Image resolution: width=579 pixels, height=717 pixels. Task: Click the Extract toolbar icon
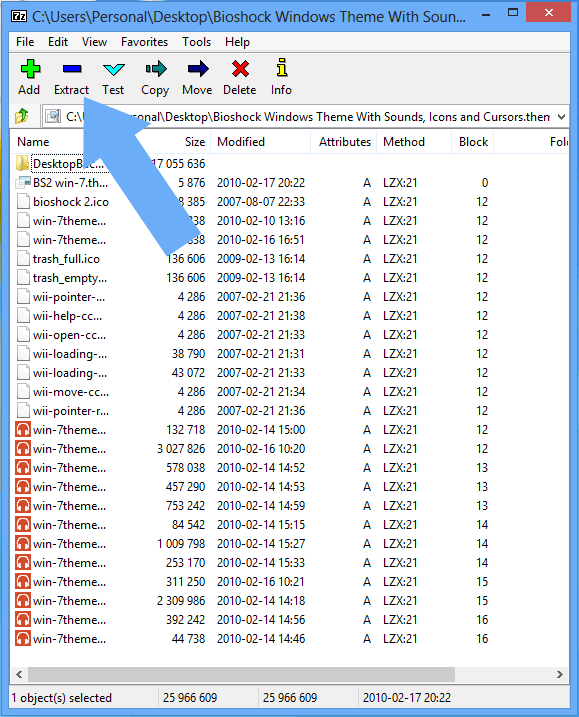pyautogui.click(x=72, y=69)
